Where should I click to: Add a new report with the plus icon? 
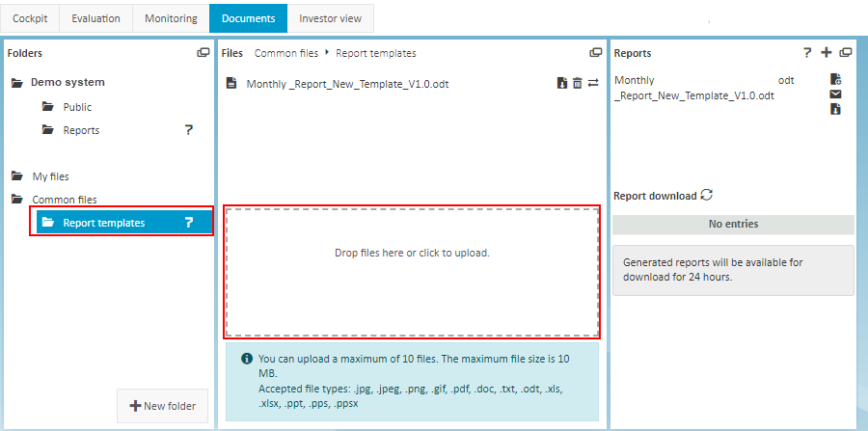tap(826, 53)
